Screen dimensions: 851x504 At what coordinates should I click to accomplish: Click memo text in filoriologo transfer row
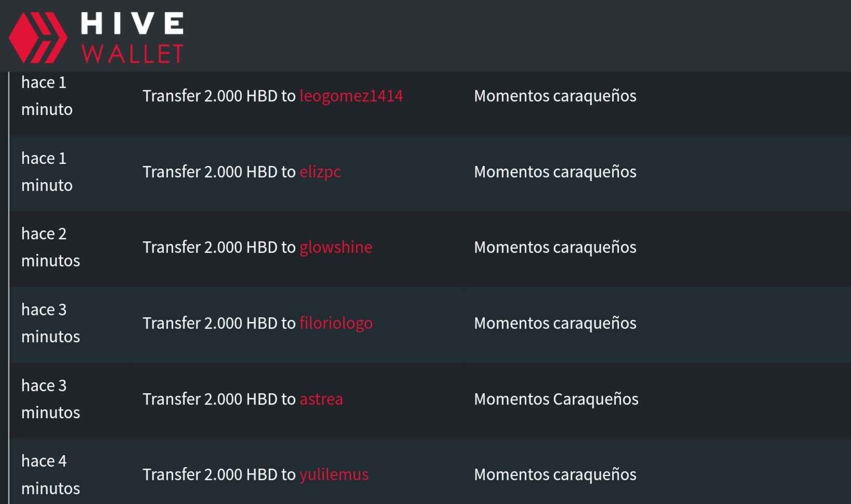(x=555, y=324)
